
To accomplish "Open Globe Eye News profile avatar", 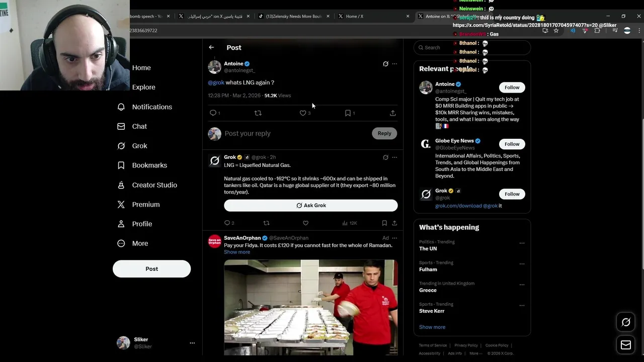I will (x=426, y=144).
